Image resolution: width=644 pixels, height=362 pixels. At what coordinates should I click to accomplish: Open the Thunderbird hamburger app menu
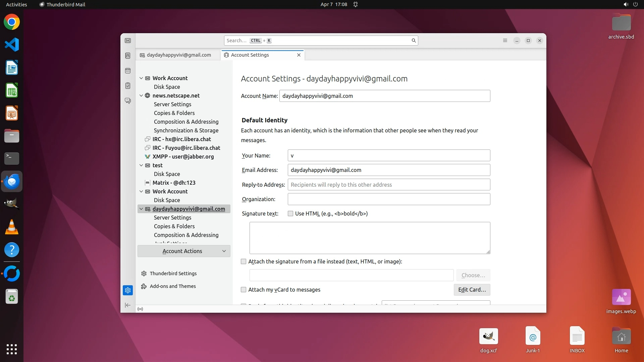505,41
